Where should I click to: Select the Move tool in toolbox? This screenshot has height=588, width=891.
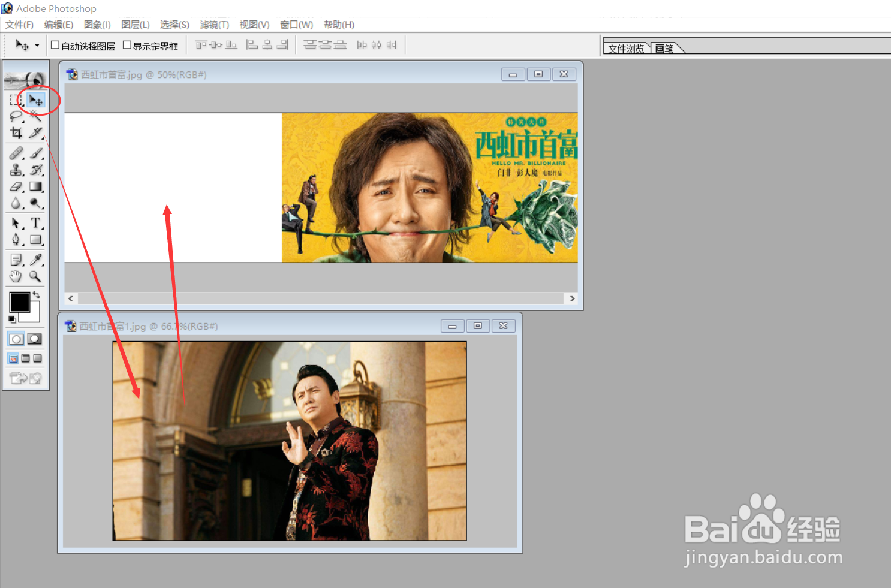(35, 100)
